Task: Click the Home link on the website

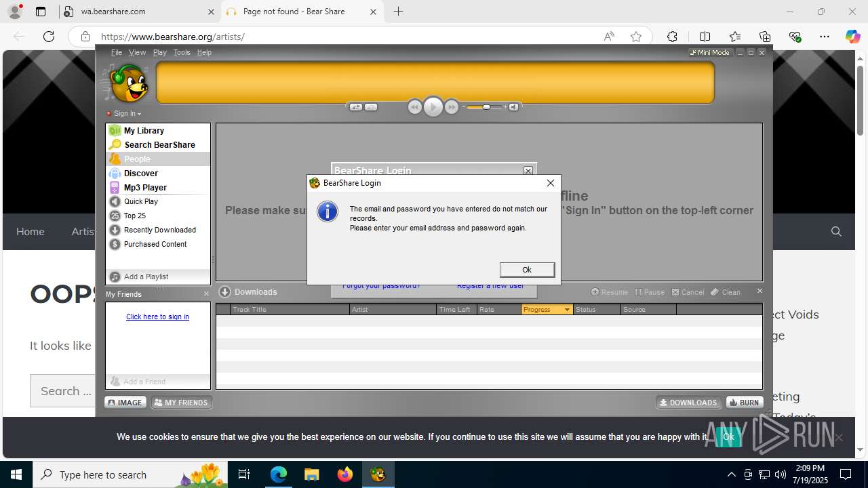Action: coord(31,231)
